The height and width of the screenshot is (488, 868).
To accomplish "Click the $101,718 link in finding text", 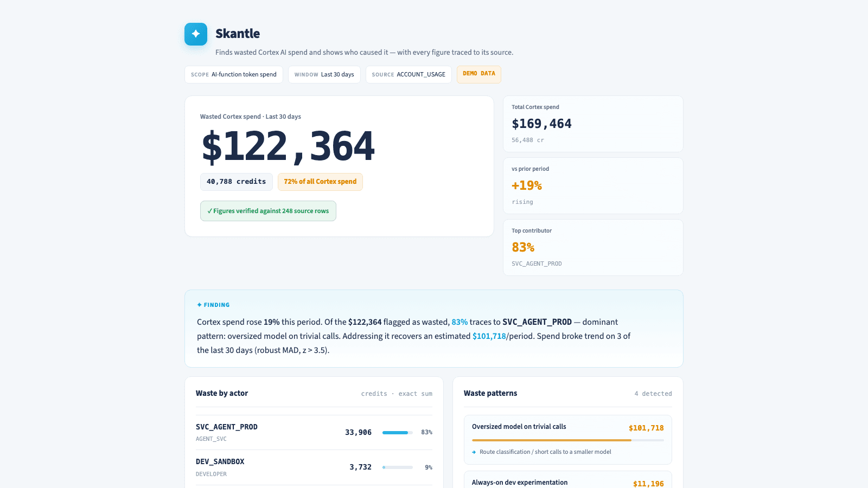I will pos(489,336).
